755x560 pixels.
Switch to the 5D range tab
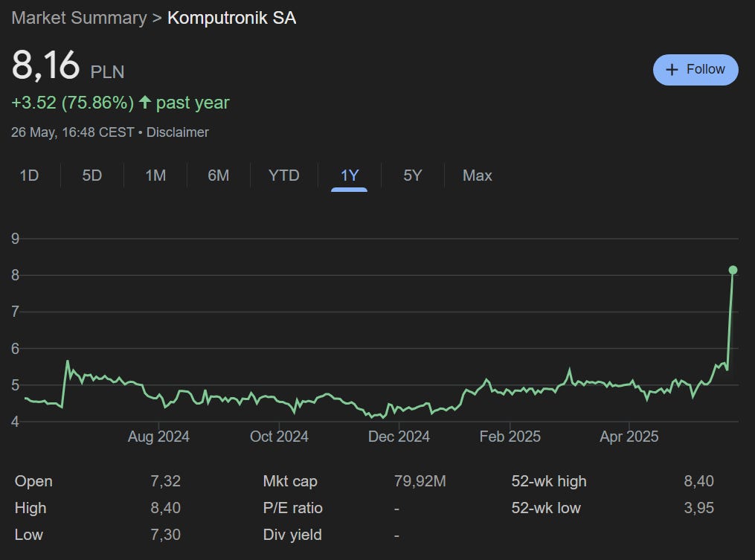click(92, 176)
